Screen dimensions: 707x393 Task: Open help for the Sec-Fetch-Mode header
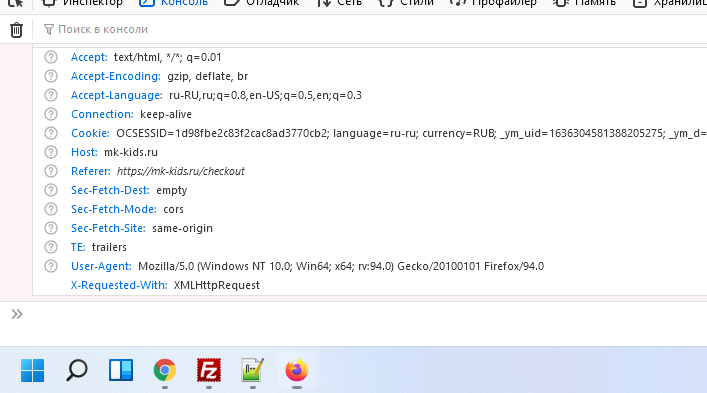(51, 209)
